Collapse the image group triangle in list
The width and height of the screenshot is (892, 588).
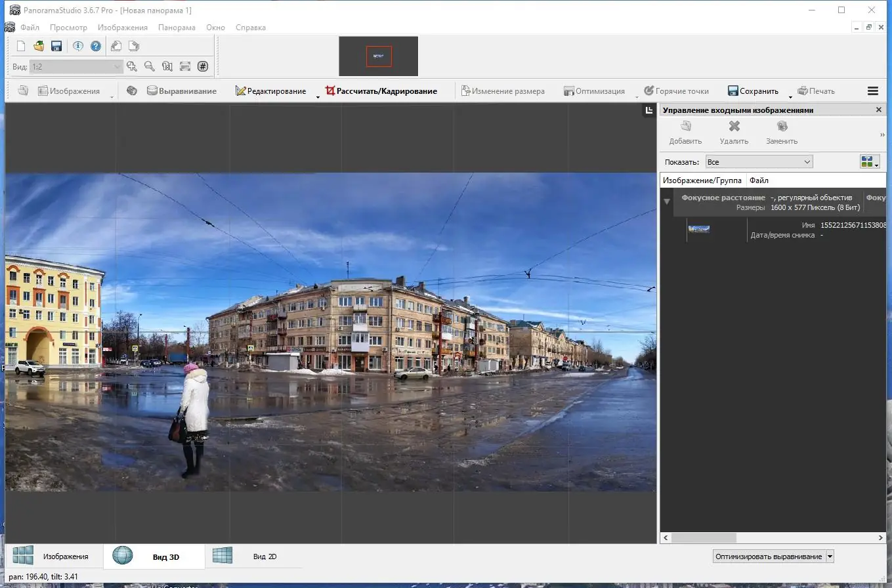pyautogui.click(x=667, y=201)
